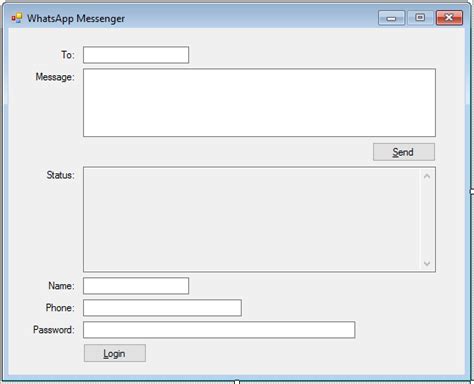Focus the Password input field
The image size is (474, 384).
coord(219,330)
